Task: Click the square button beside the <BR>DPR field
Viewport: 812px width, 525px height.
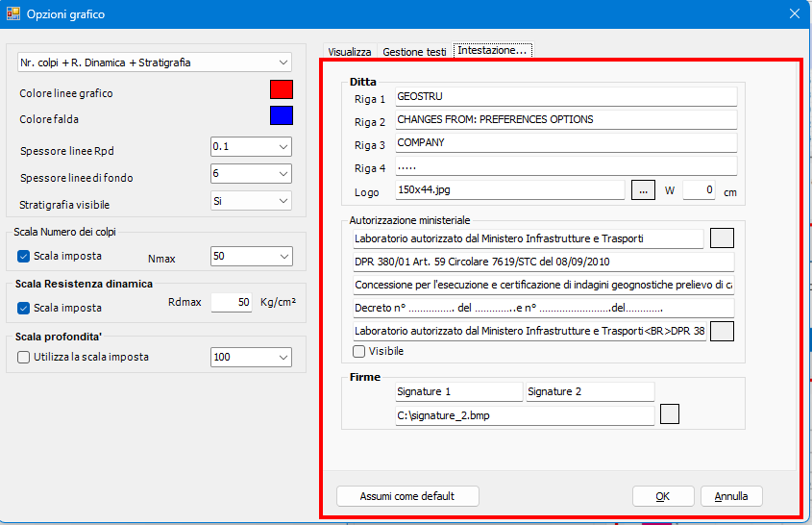Action: 722,331
